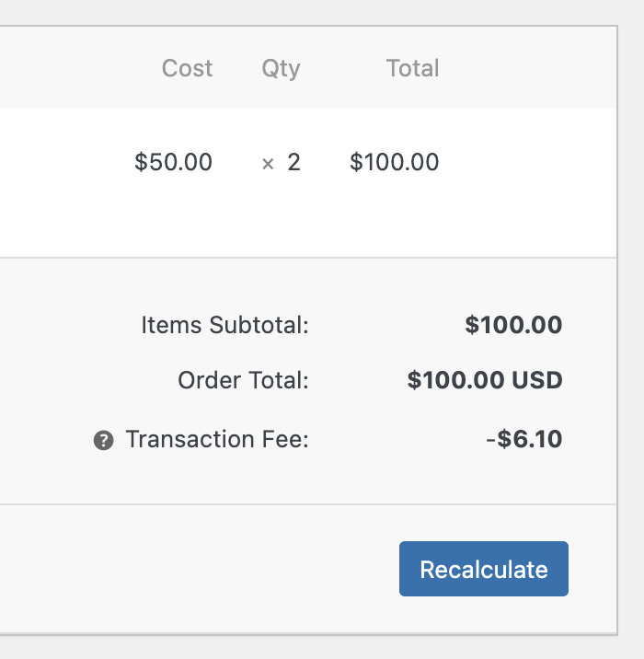Select the -$6.10 transaction fee amount
Viewport: 644px width, 659px height.
[523, 440]
